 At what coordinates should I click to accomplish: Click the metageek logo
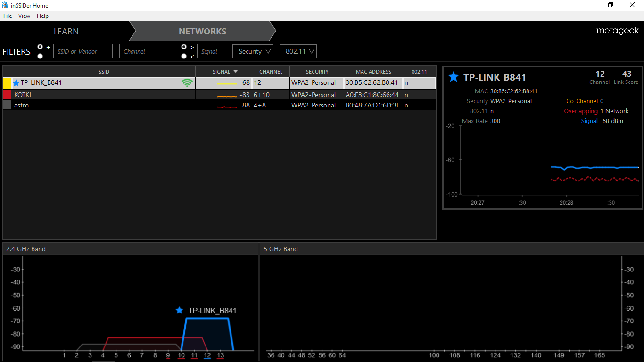[x=617, y=31]
